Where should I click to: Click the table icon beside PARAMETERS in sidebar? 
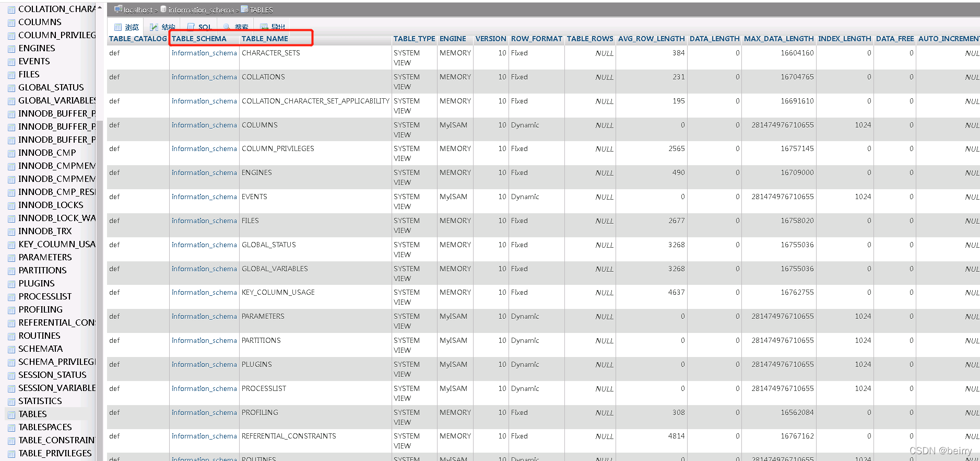click(x=11, y=258)
